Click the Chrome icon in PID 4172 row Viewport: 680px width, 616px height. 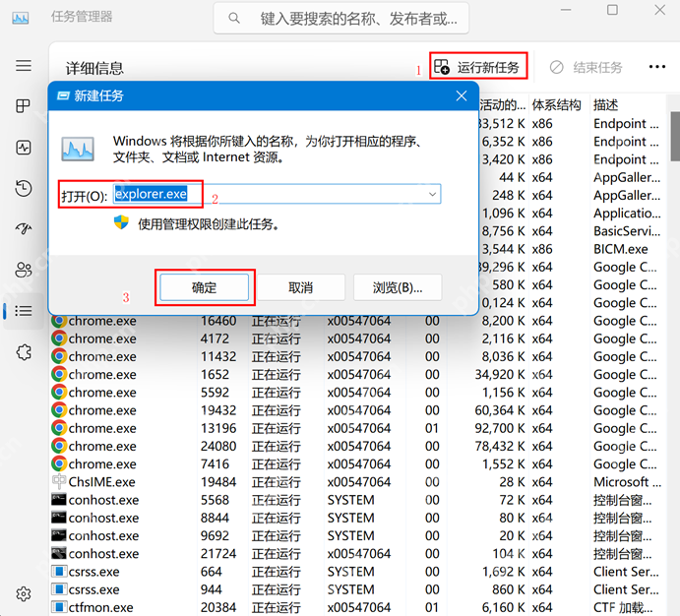point(59,339)
